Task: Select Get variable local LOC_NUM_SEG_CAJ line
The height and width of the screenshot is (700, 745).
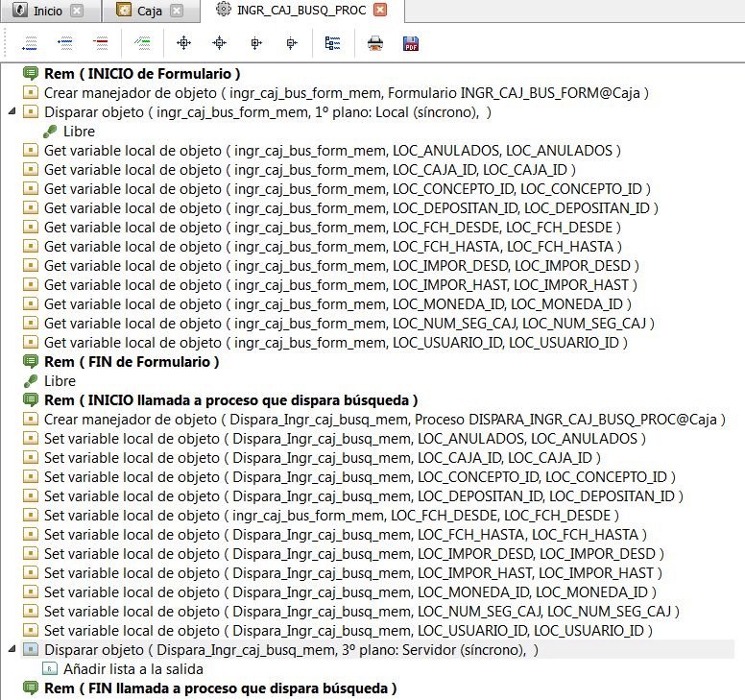Action: (x=349, y=324)
